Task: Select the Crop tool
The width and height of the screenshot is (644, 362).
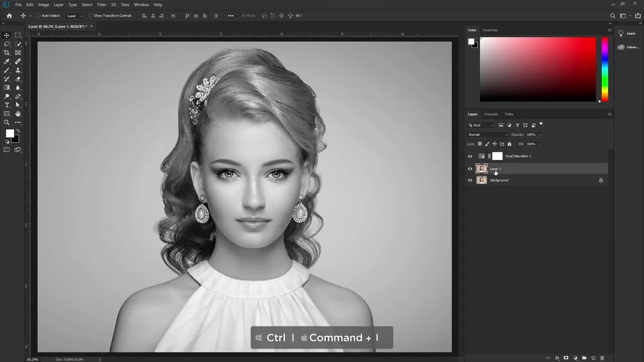Action: (7, 52)
